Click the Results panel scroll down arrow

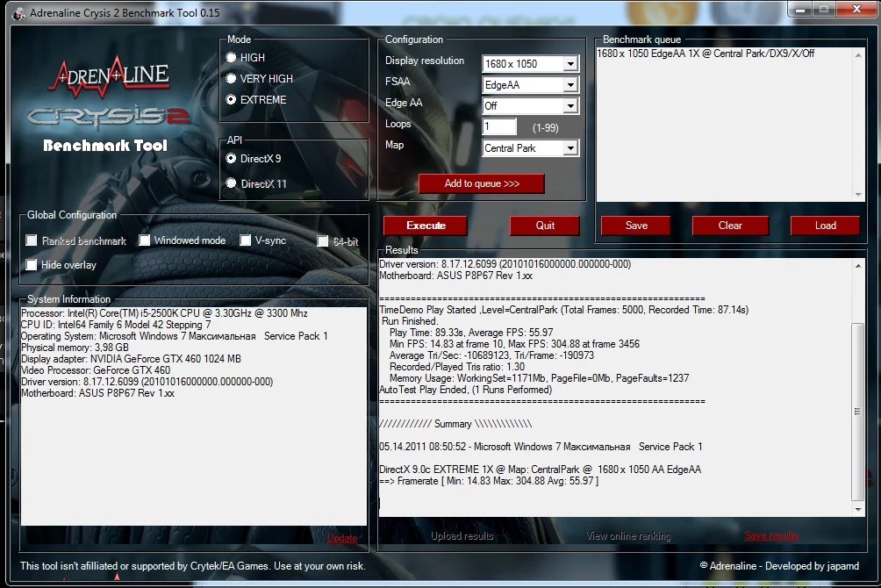point(858,509)
